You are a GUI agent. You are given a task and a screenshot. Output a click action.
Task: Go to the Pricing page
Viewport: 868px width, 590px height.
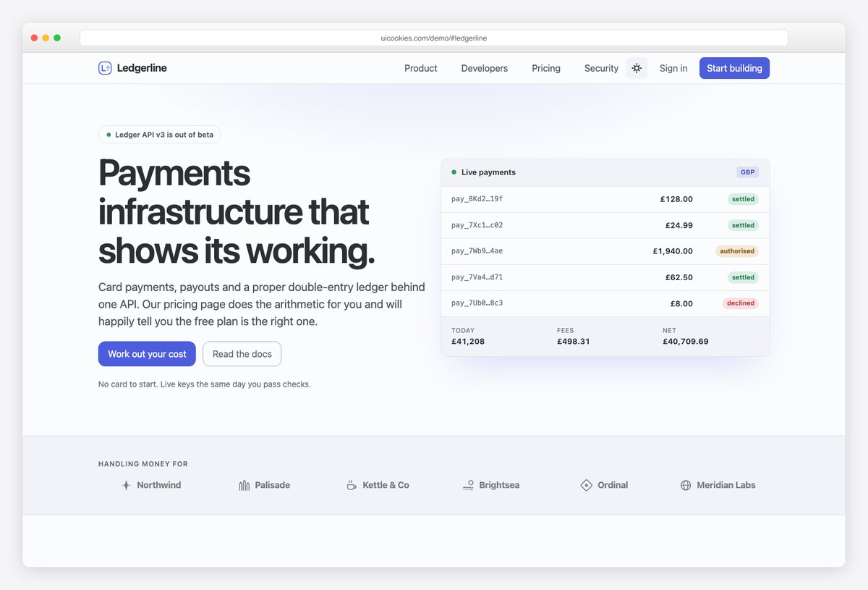click(546, 68)
